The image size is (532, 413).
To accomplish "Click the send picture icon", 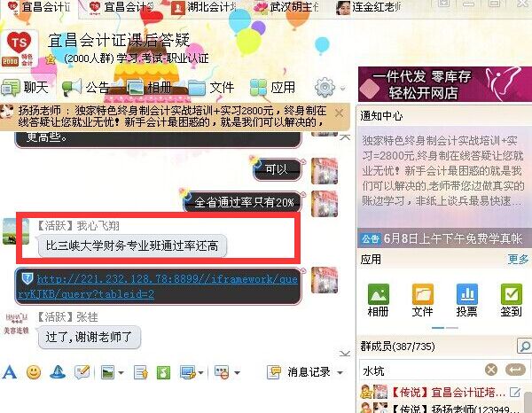I will pos(108,372).
